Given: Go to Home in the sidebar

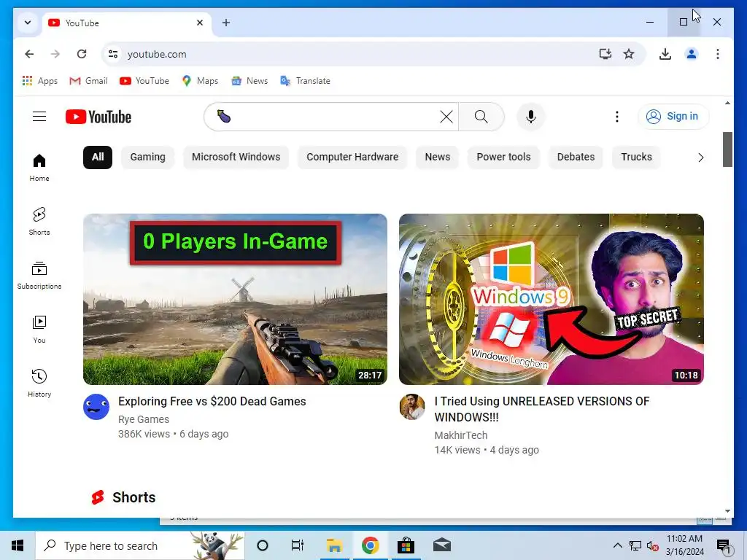Looking at the screenshot, I should [39, 168].
